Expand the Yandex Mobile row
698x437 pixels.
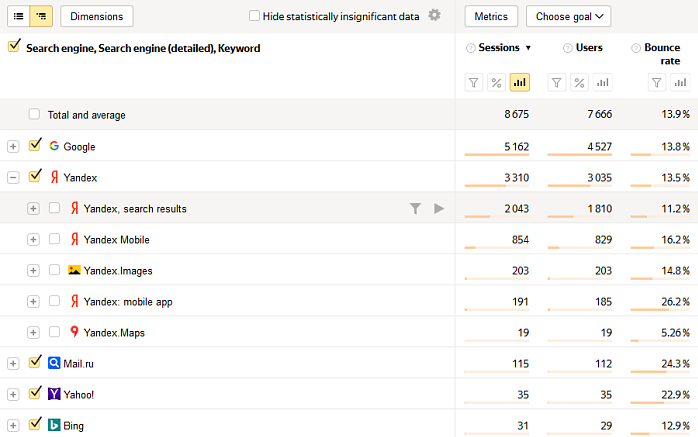(33, 239)
